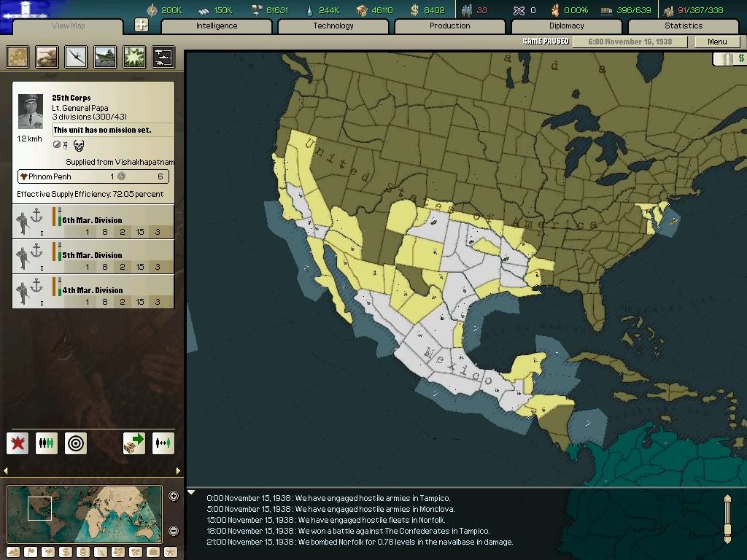Screen dimensions: 747x560
Task: Select the air units plane icon
Action: coord(76,57)
